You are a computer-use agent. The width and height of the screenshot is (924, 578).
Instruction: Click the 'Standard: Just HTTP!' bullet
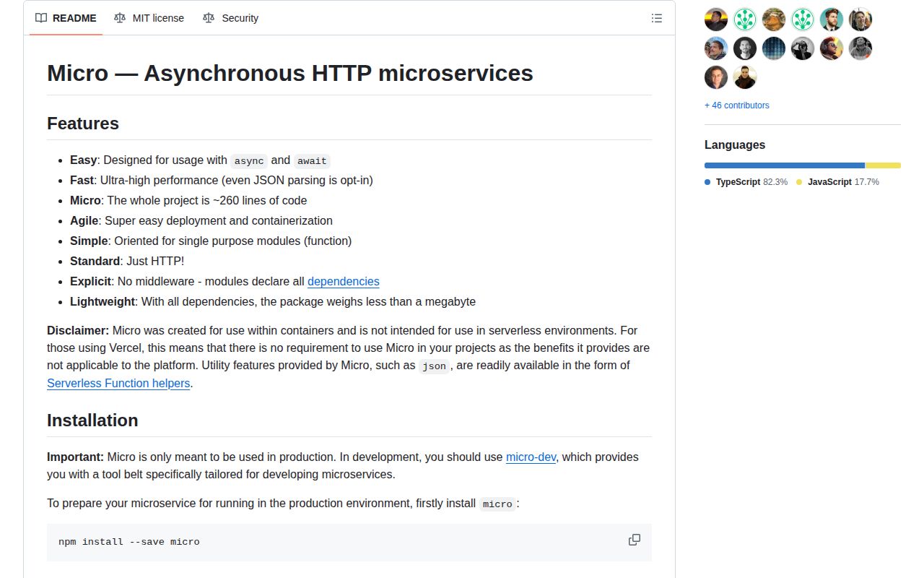[x=127, y=262]
